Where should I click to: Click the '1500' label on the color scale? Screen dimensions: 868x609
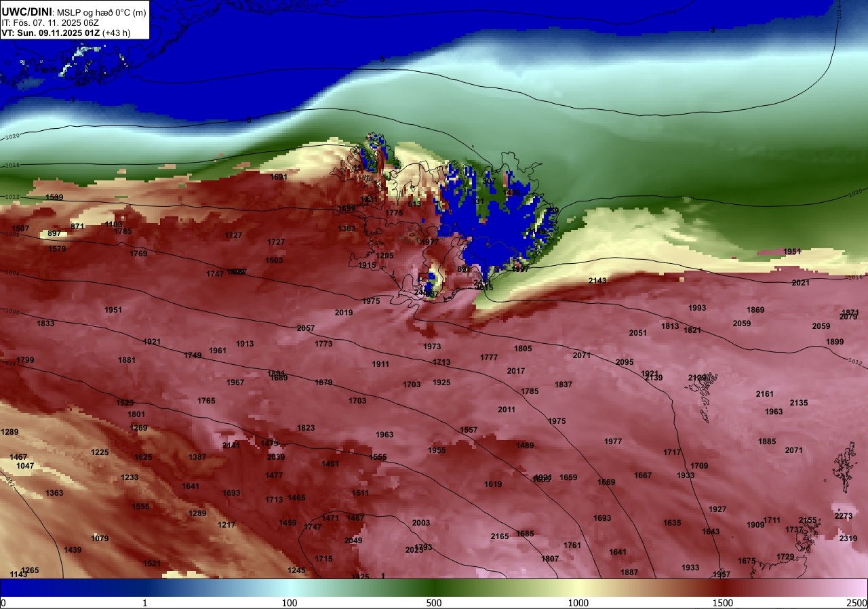[x=723, y=603]
